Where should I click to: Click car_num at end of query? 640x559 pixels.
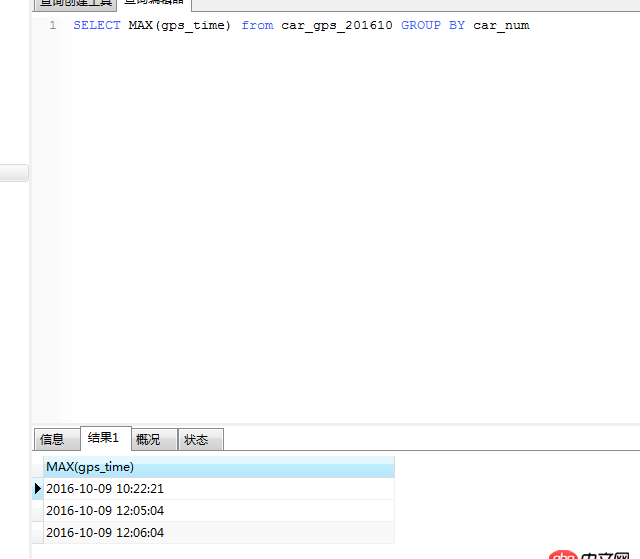(x=501, y=26)
